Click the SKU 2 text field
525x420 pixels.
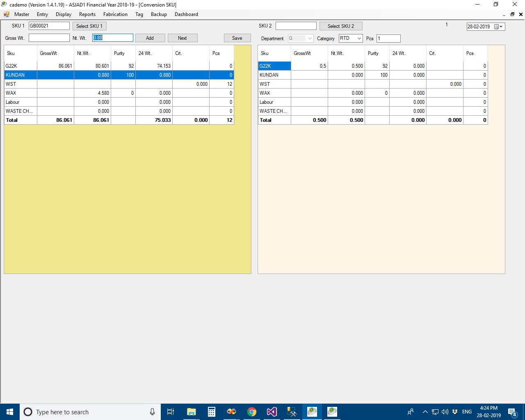(x=296, y=26)
